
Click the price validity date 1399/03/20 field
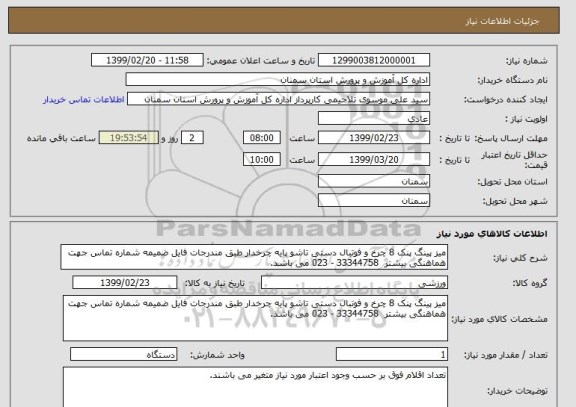[x=374, y=159]
